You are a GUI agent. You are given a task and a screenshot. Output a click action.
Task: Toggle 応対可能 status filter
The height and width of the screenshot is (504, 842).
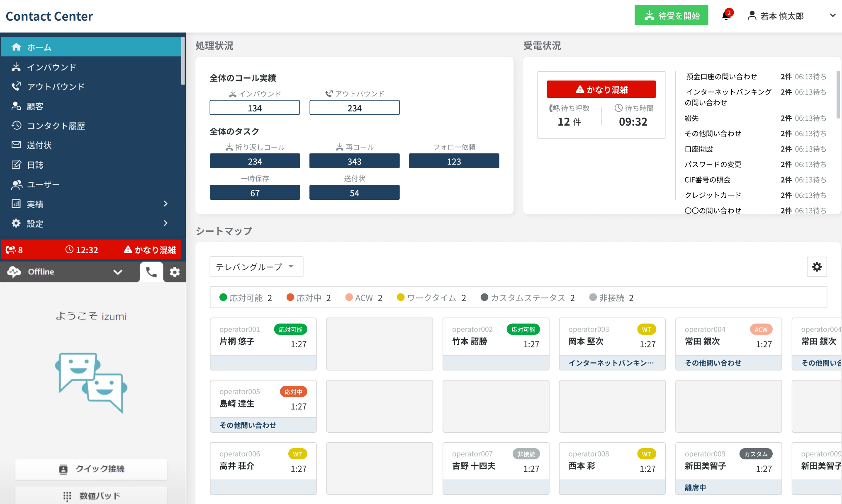click(246, 298)
